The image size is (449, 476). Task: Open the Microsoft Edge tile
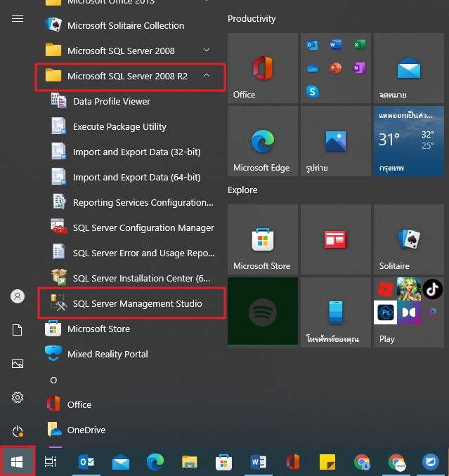tap(263, 141)
